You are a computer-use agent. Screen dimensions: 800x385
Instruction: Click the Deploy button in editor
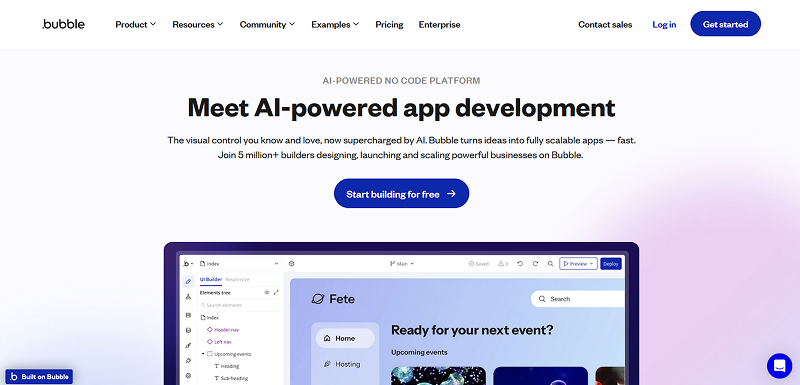click(x=611, y=264)
